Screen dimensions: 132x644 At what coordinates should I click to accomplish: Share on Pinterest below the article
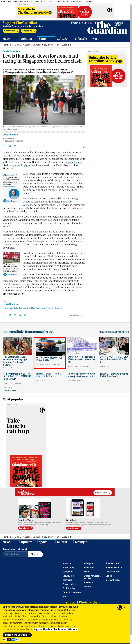point(25,315)
